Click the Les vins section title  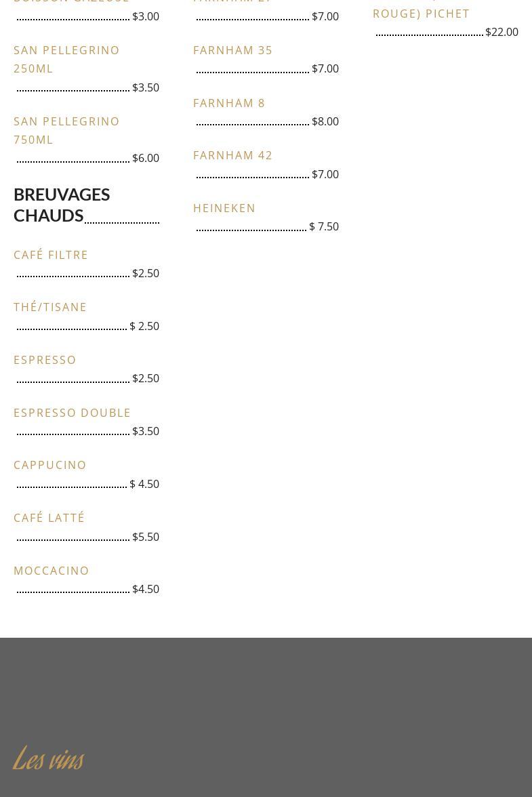point(48,758)
